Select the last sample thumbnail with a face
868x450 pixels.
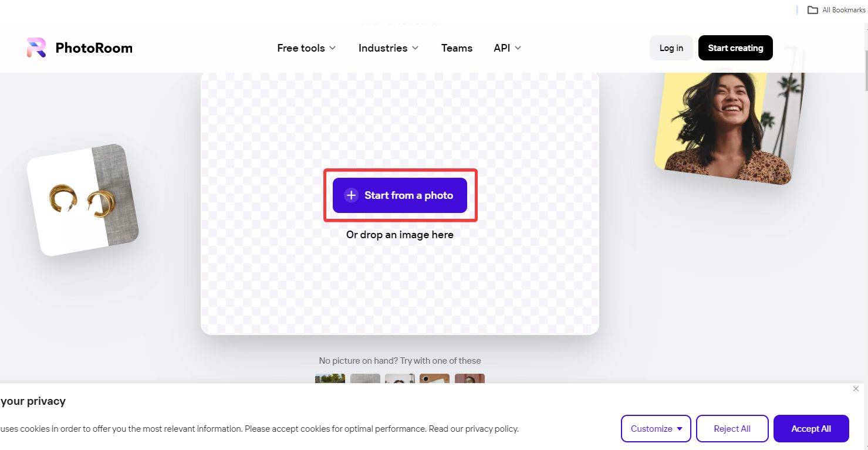pos(470,379)
